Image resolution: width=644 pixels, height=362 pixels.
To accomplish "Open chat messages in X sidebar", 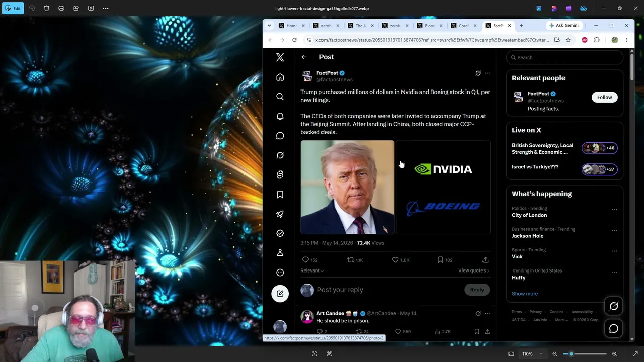I will (280, 136).
